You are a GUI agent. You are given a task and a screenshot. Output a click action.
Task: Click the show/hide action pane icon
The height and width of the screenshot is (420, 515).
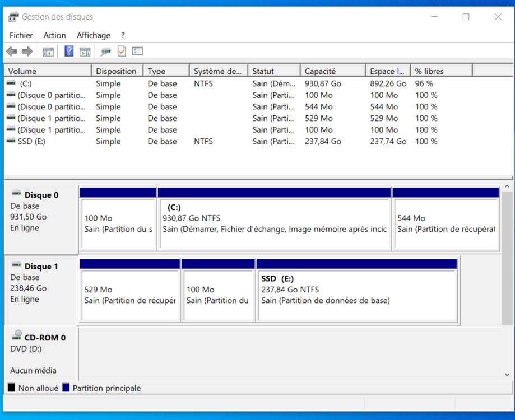85,52
